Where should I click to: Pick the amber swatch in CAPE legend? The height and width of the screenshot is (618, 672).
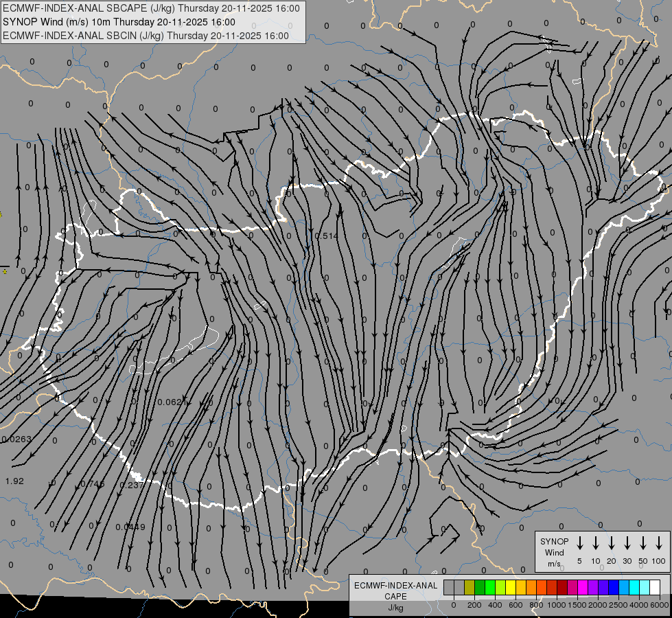(521, 587)
